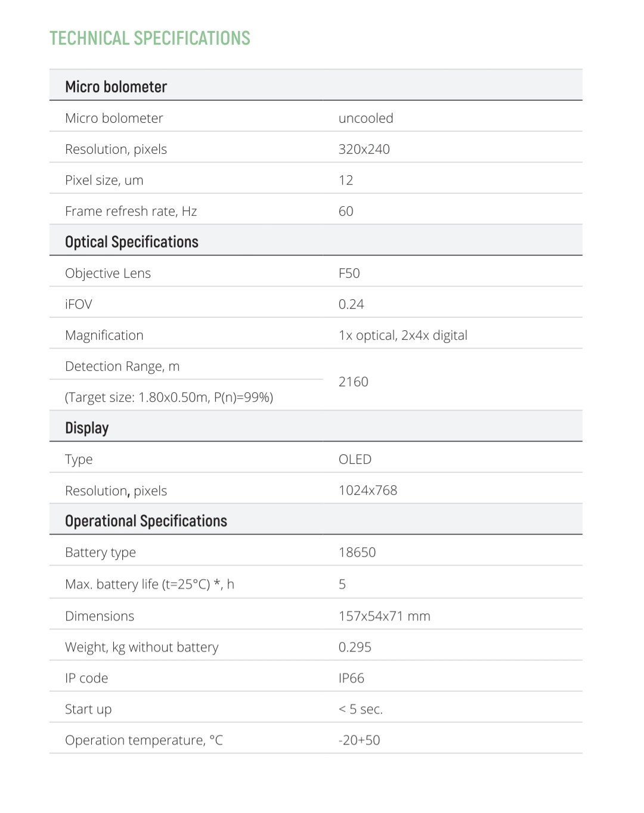The width and height of the screenshot is (644, 813).
Task: Select the 320x240 resolution value
Action: [364, 149]
